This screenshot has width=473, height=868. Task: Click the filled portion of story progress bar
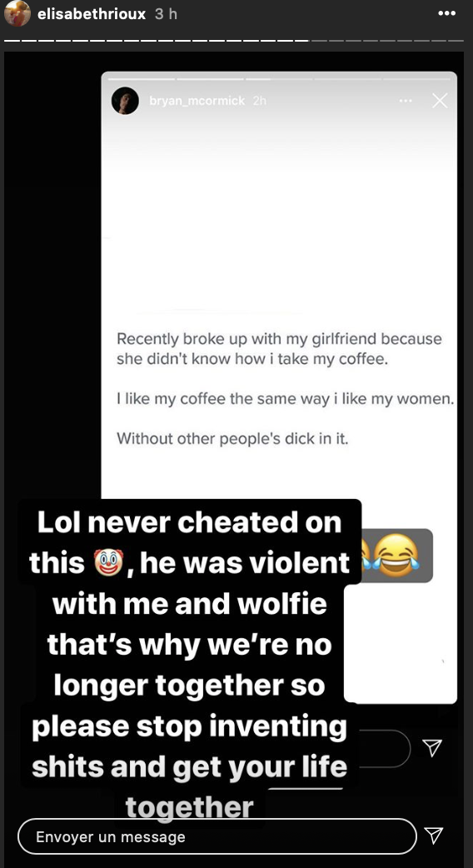156,41
